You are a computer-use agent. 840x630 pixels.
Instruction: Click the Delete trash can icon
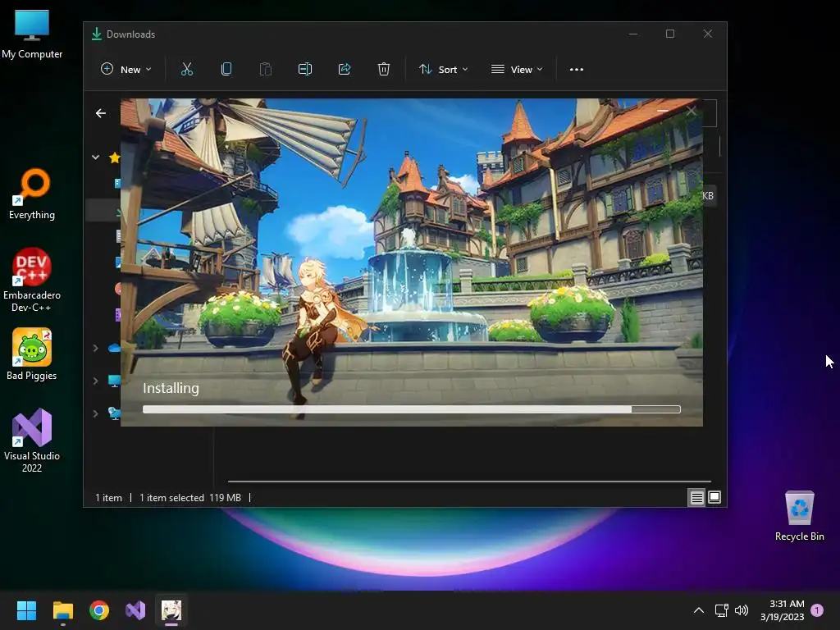384,69
